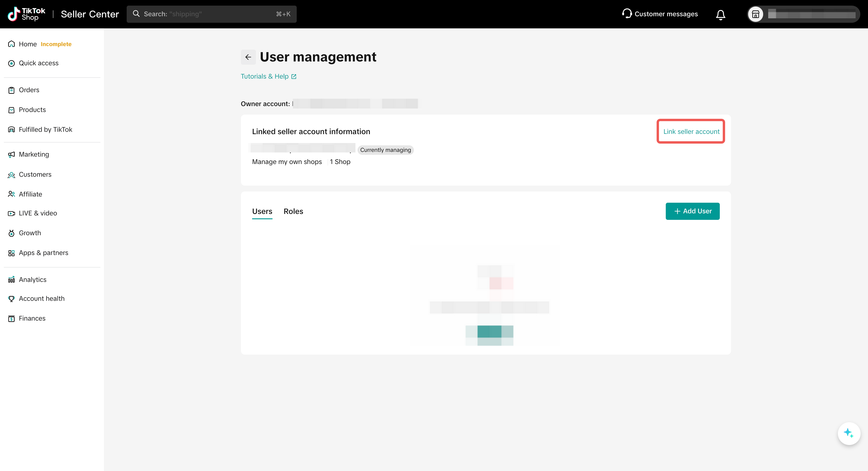Click Link seller account
868x471 pixels.
691,131
